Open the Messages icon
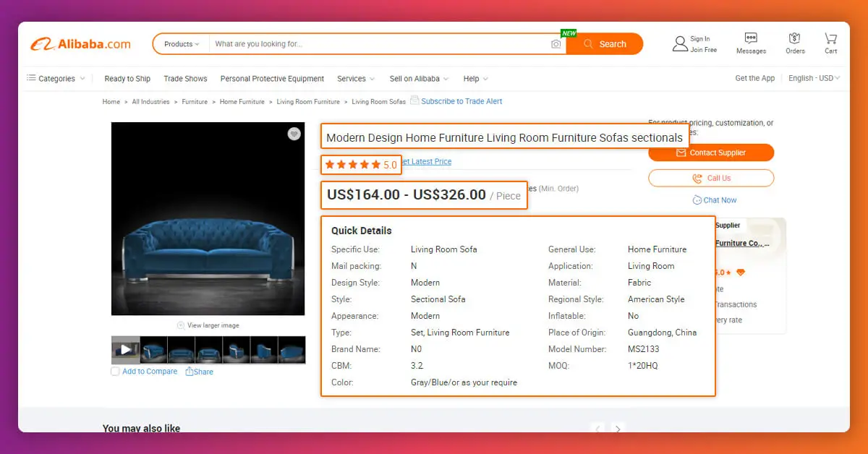Viewport: 868px width, 454px height. coord(751,43)
